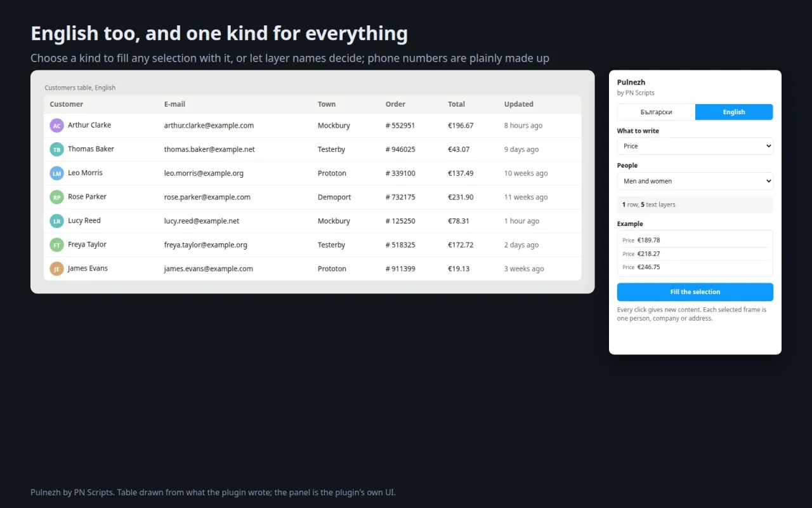Click the example price €189.78
Screen dimensions: 812x508
tap(648, 240)
